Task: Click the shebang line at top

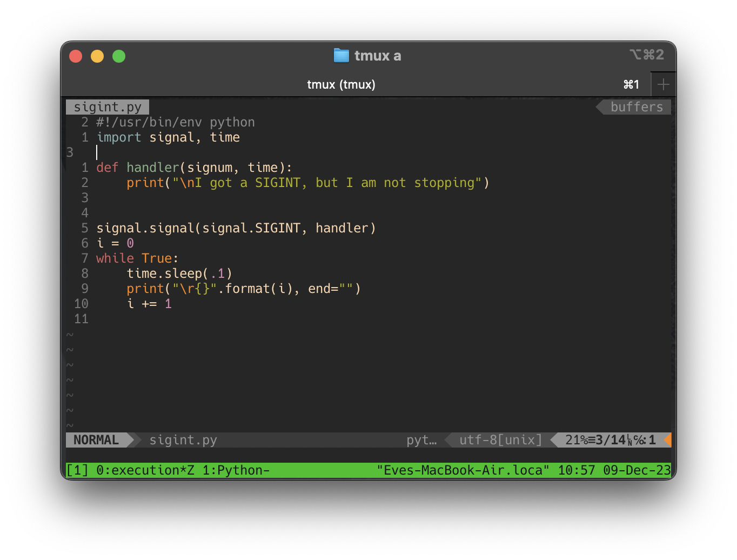Action: point(176,122)
